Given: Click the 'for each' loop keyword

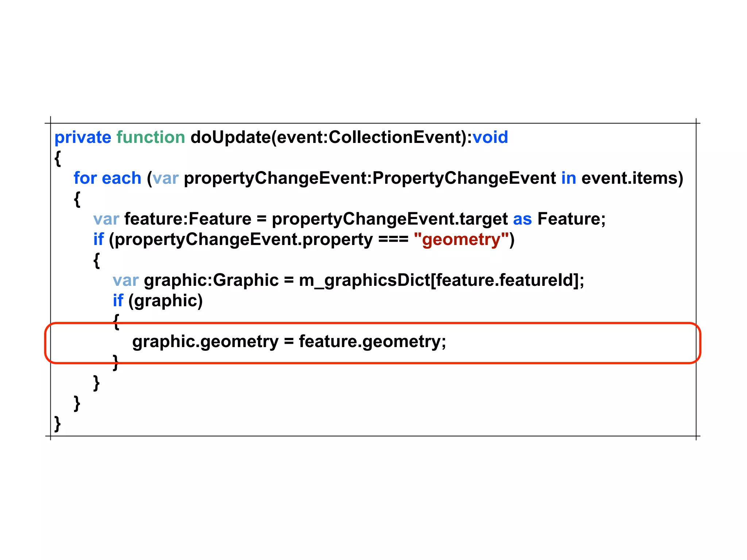Looking at the screenshot, I should pyautogui.click(x=107, y=178).
